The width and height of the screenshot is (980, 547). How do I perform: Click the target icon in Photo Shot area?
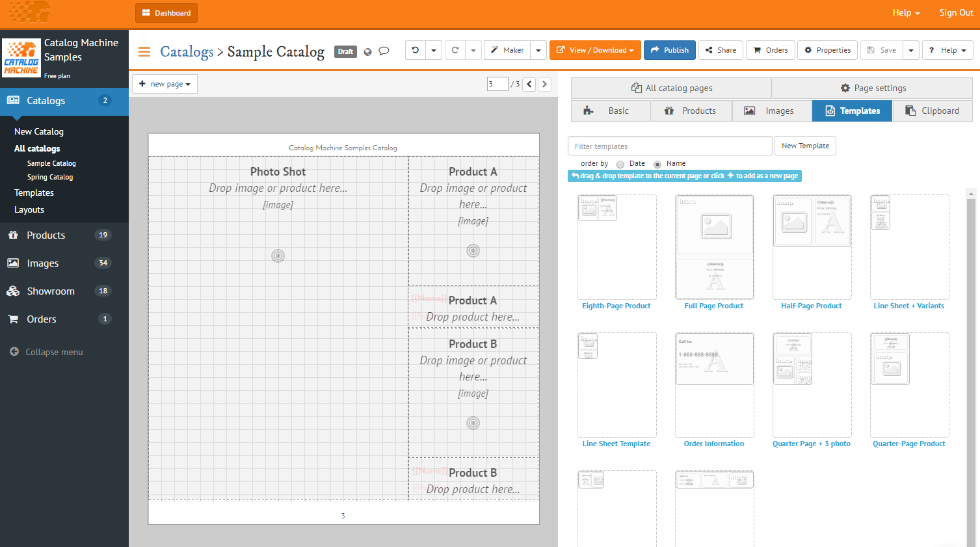point(278,256)
